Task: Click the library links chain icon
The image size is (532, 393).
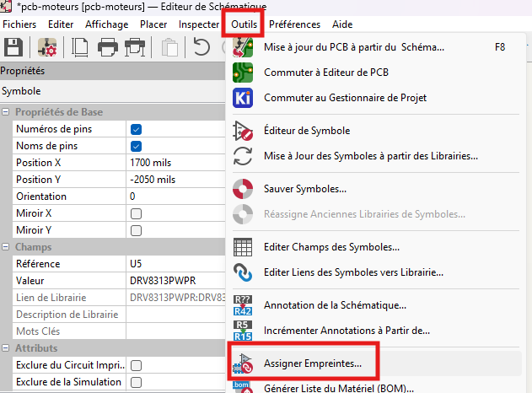Action: point(243,272)
